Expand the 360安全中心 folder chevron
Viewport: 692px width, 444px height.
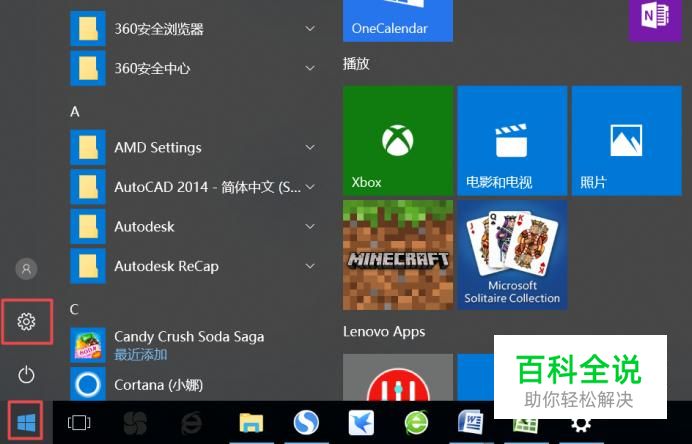(310, 68)
